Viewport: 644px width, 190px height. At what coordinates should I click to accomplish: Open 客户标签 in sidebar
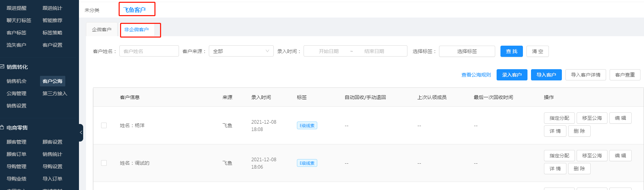pos(16,33)
